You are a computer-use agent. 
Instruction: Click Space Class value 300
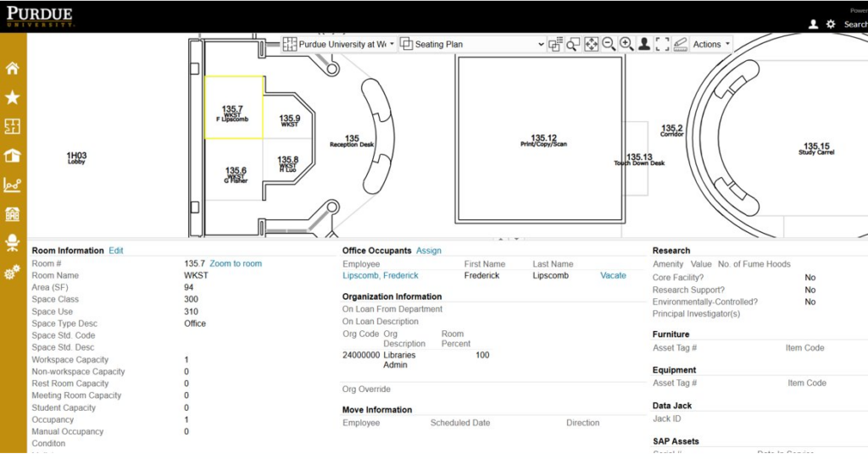tap(191, 299)
